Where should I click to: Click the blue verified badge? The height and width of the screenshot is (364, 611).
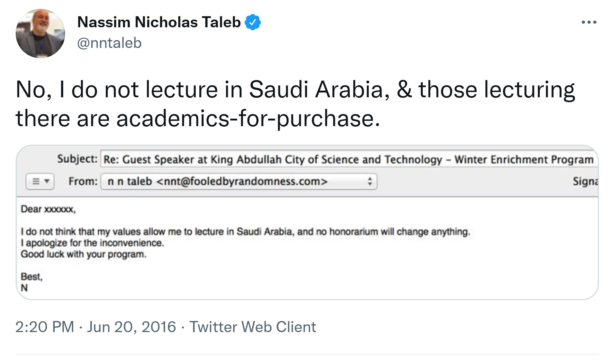click(252, 22)
